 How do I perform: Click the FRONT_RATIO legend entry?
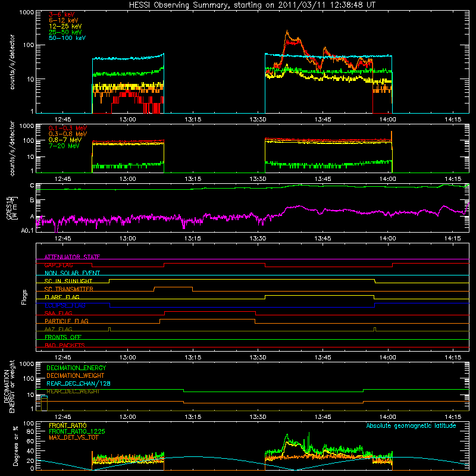pyautogui.click(x=68, y=425)
